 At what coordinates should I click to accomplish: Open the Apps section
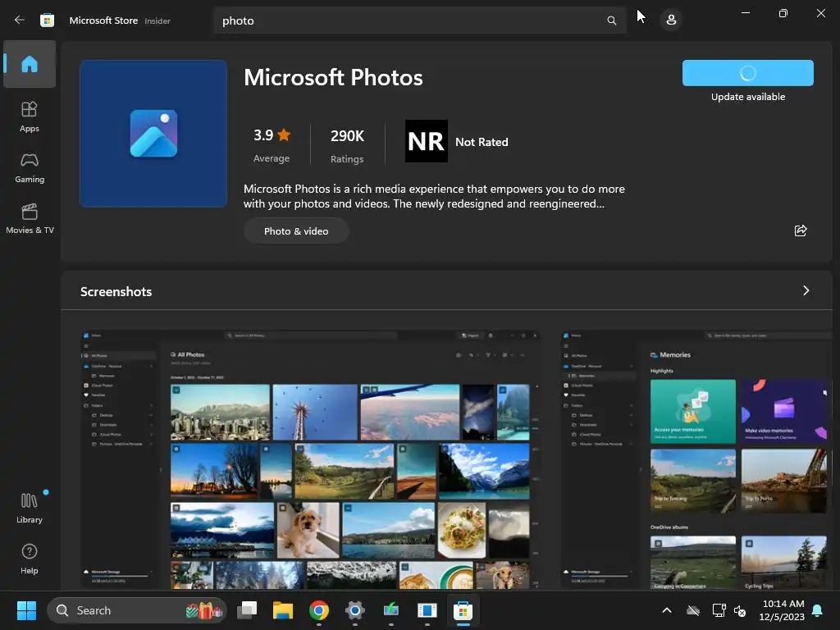coord(30,116)
